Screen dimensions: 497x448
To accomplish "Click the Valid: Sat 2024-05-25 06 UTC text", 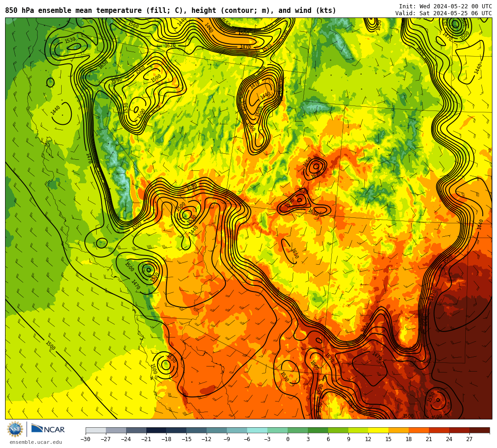I will [444, 13].
